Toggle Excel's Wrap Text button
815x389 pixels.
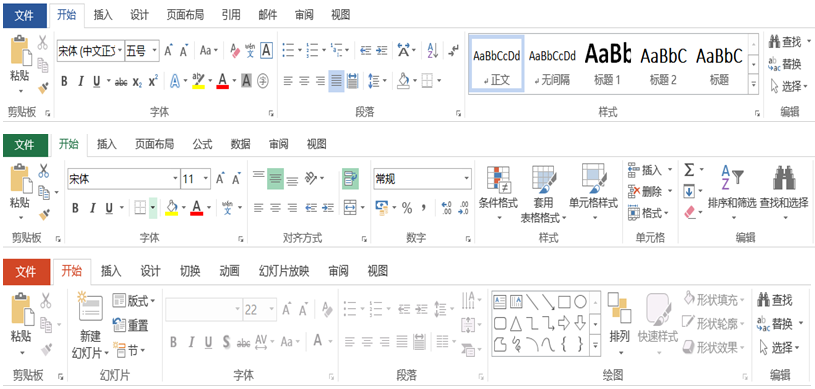[x=350, y=179]
